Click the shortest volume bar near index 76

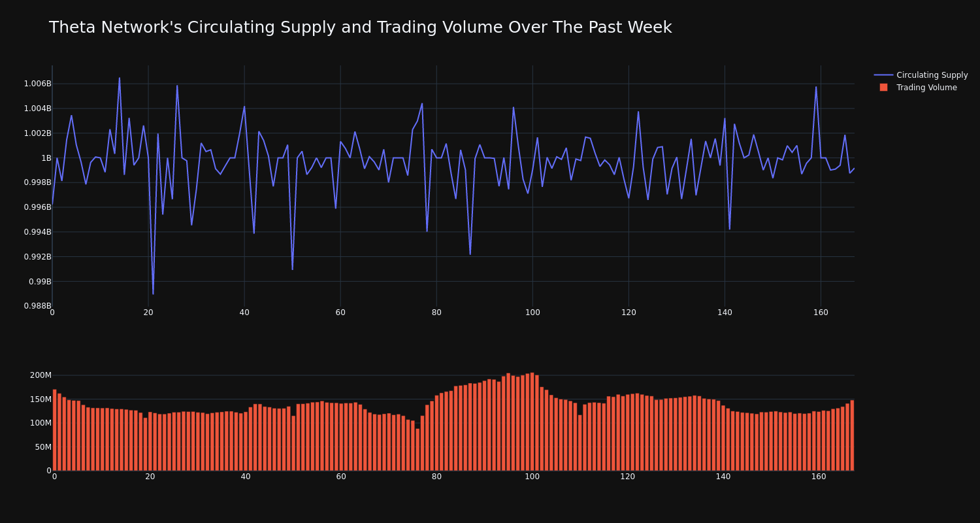417,450
